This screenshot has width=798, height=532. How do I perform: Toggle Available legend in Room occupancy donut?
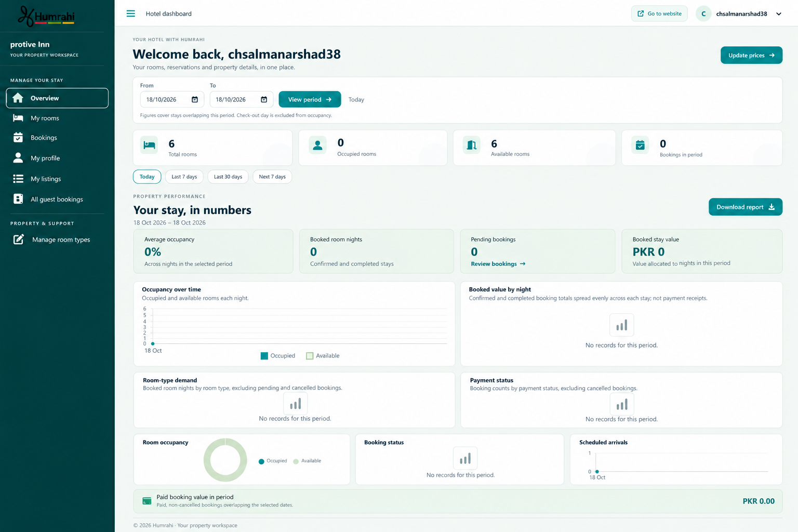coord(307,461)
